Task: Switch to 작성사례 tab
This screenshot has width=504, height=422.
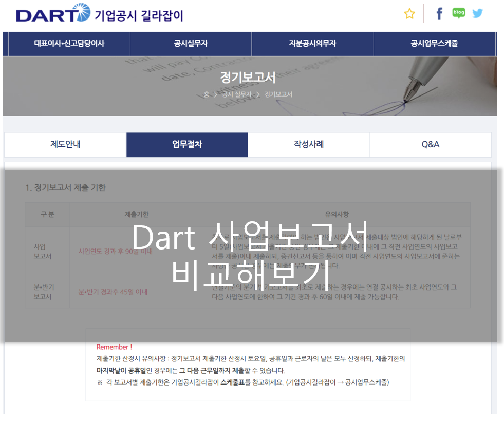Action: point(309,145)
